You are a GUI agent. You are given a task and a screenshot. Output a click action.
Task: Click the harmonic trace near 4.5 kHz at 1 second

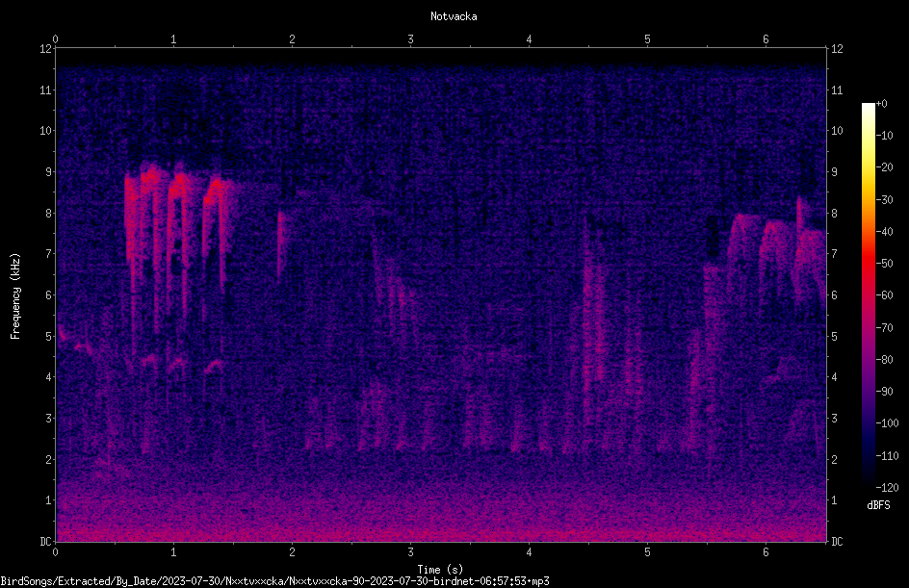click(177, 363)
